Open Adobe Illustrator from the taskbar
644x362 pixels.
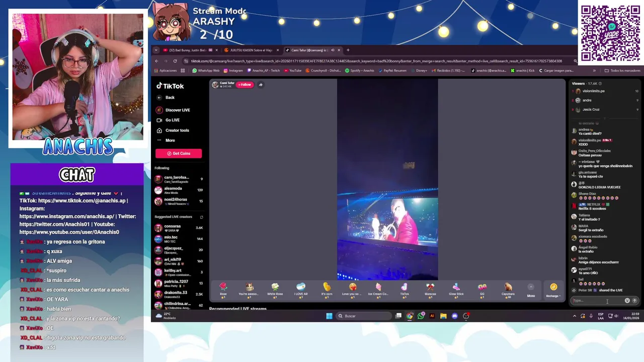coord(432,316)
